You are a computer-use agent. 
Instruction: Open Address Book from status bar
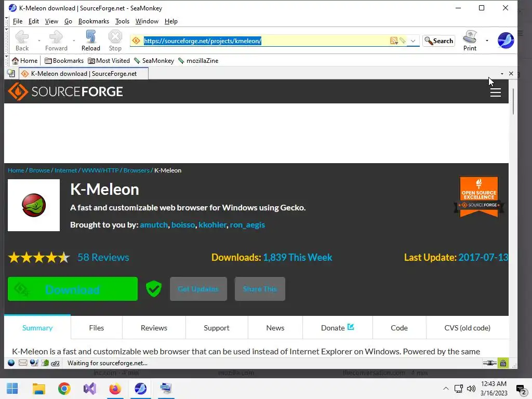[x=45, y=363]
